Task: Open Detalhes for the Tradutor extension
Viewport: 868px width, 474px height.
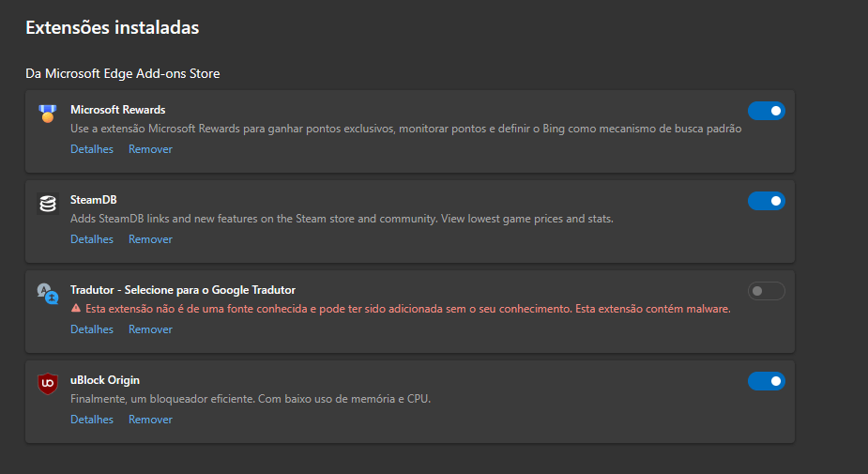Action: tap(92, 329)
